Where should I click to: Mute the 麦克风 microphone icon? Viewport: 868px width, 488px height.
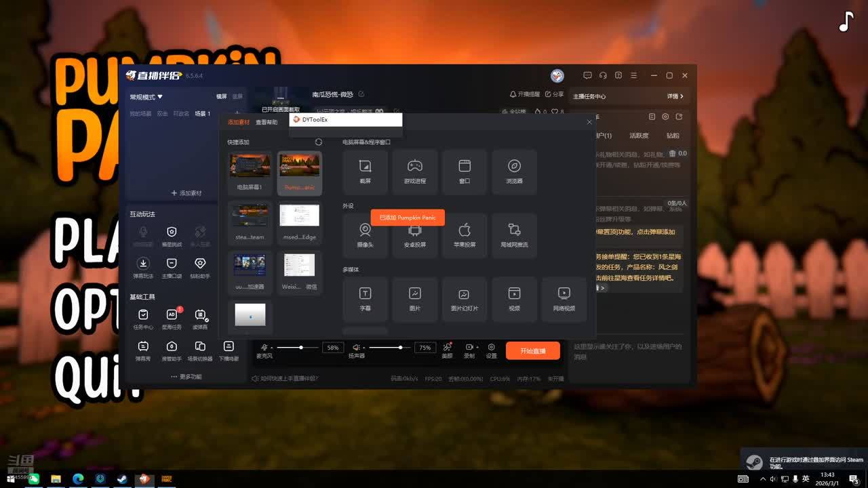[264, 348]
